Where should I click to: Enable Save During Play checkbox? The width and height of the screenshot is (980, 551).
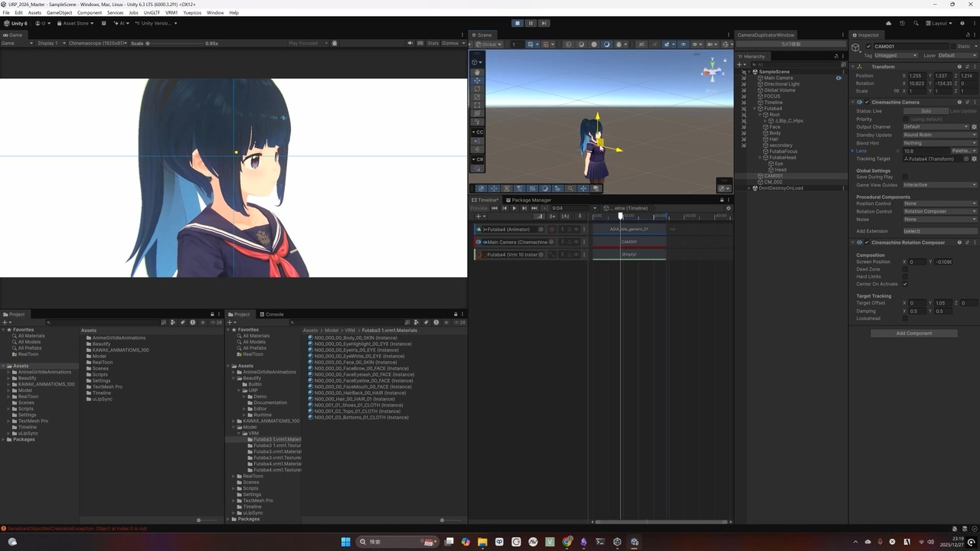click(x=905, y=177)
